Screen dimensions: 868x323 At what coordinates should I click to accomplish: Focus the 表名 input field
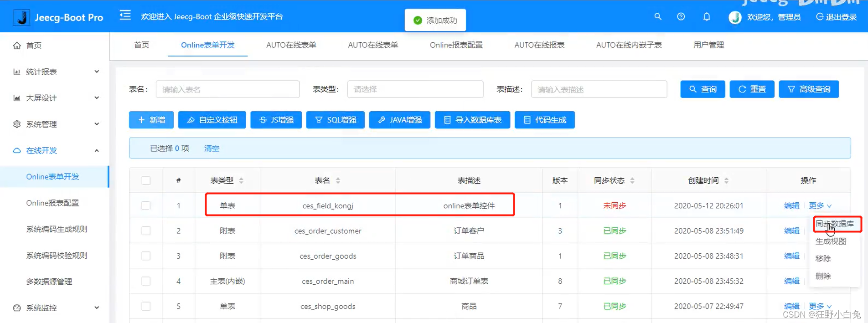coord(227,89)
